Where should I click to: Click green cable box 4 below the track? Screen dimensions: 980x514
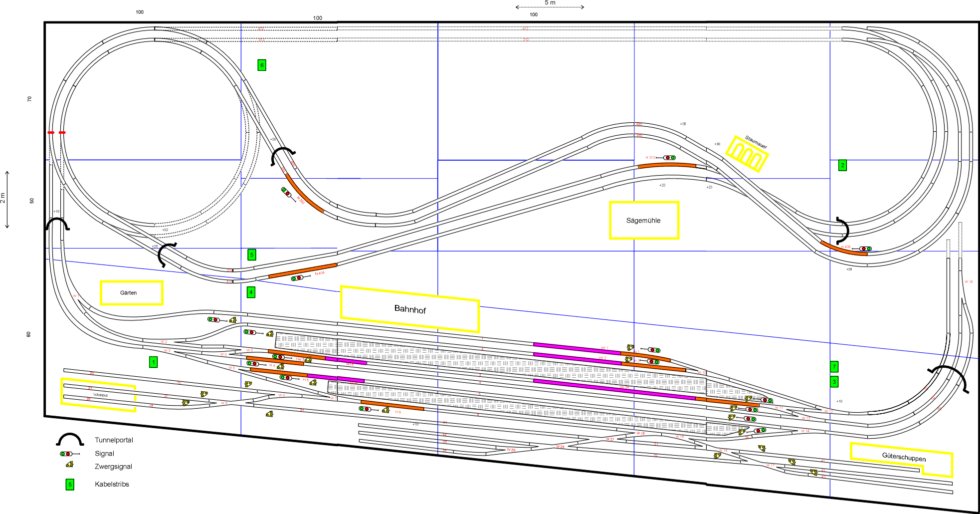(251, 292)
